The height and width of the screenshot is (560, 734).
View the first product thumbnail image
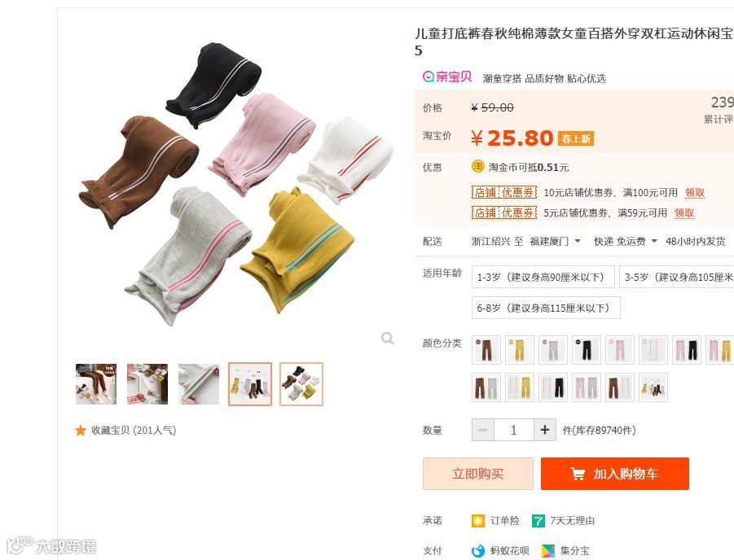coord(96,384)
